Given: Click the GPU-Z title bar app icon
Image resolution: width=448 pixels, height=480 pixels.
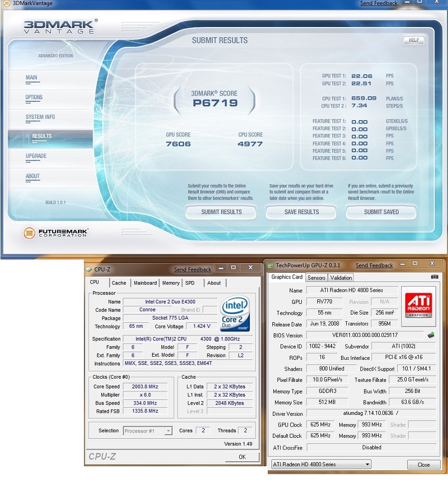Looking at the screenshot, I should 270,265.
